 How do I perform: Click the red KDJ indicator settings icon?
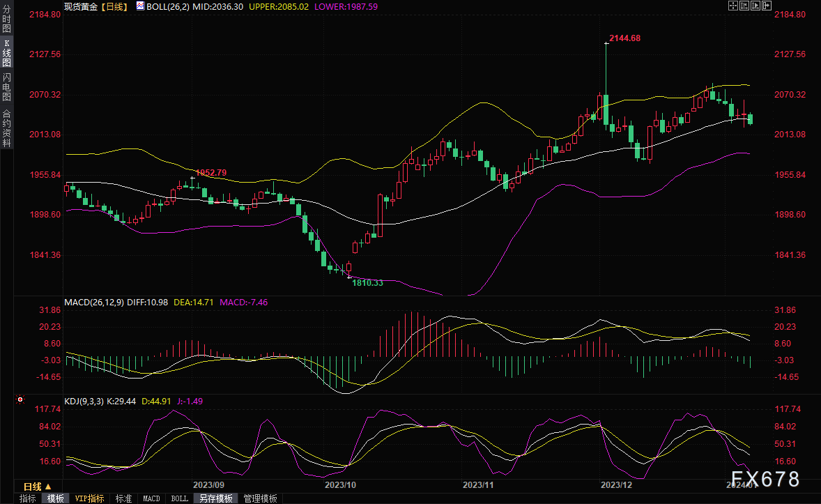point(20,399)
